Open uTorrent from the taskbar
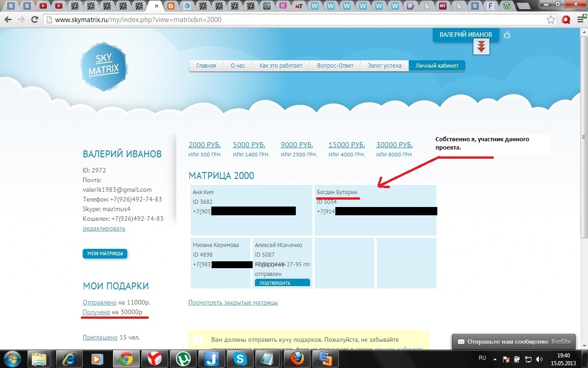 (x=183, y=358)
